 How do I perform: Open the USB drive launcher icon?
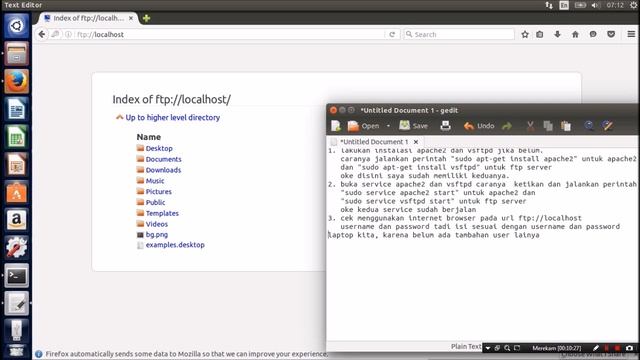[x=16, y=331]
